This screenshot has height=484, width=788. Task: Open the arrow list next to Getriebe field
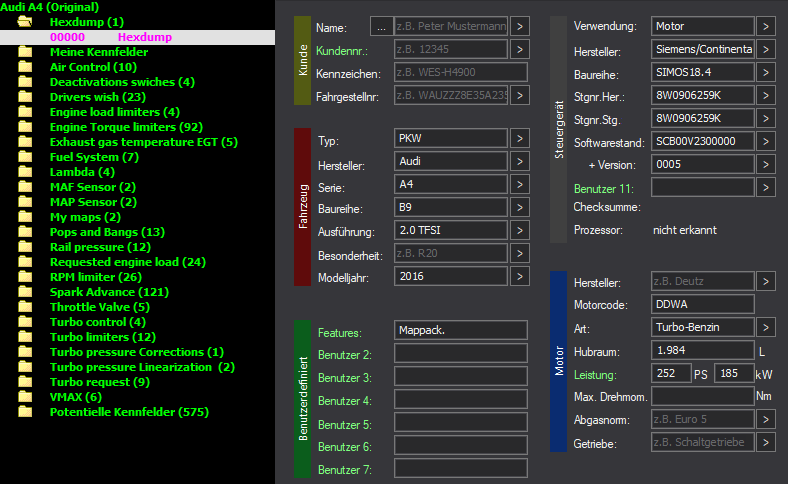pos(765,442)
